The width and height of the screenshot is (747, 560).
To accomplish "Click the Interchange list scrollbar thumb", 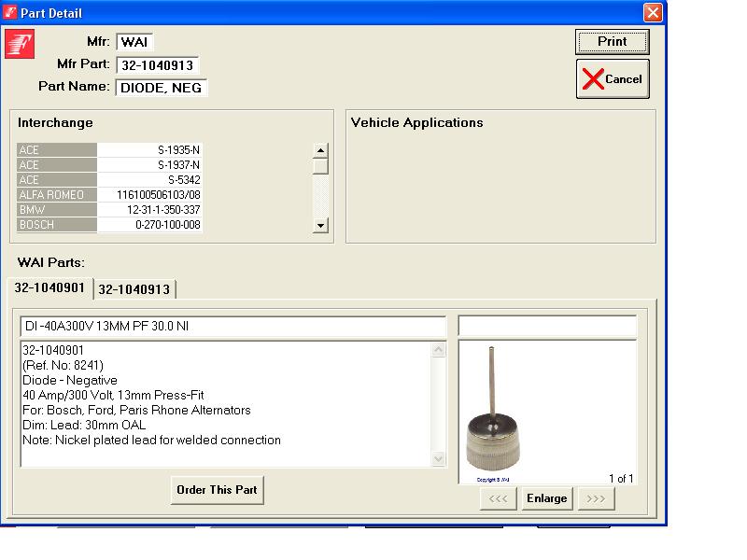I will pos(320,167).
